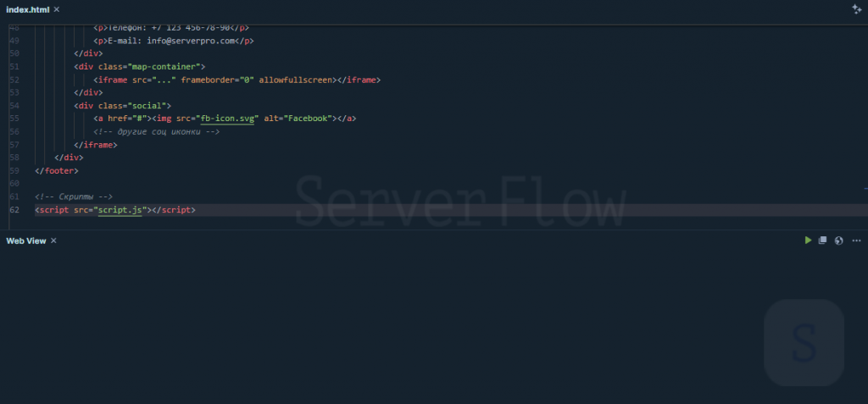Screen dimensions: 868x404
Task: Click the href="#" attribute on line 55
Action: coord(127,119)
